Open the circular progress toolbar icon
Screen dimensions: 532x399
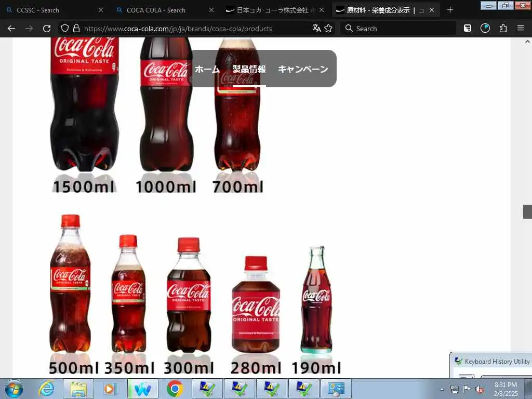485,29
